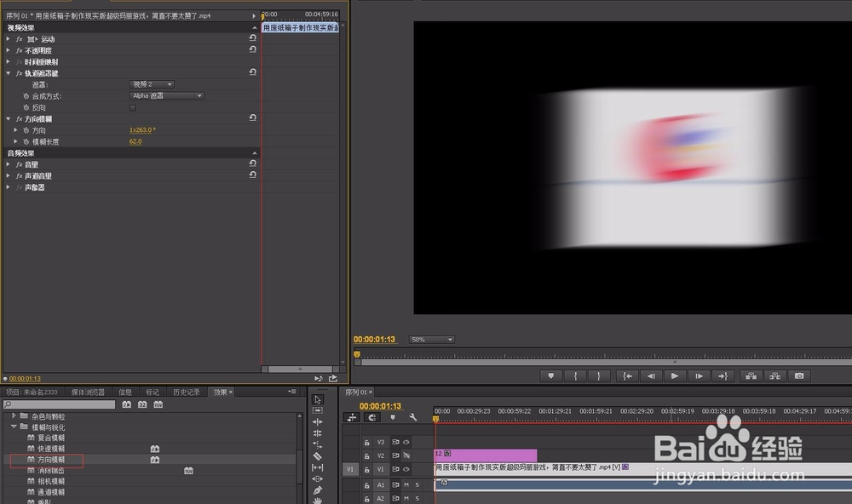The image size is (852, 504).
Task: Filter 32-bit color effects icon
Action: [142, 404]
